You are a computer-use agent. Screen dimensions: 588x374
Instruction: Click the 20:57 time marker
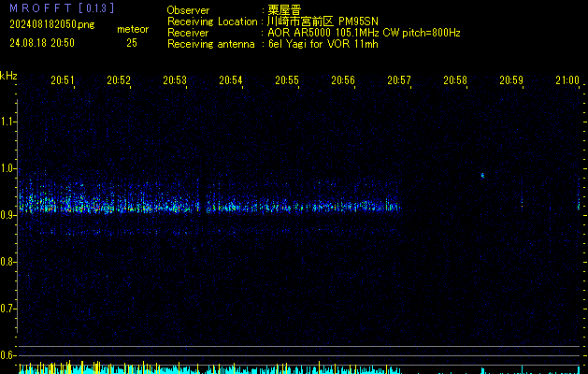(399, 81)
